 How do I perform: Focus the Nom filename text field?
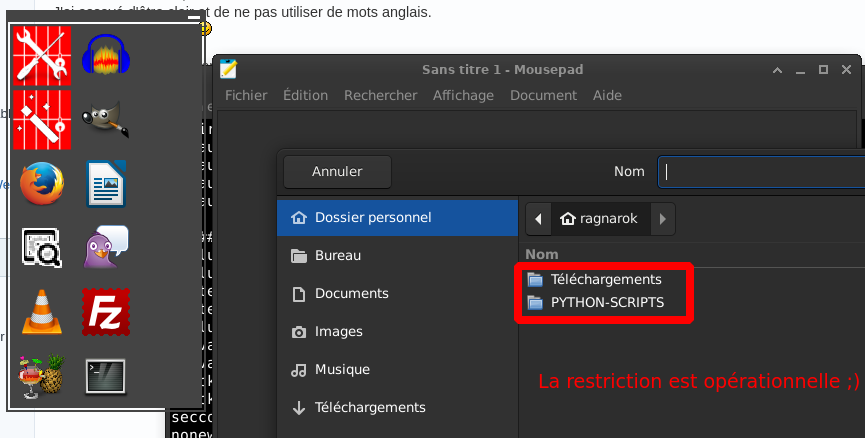click(760, 171)
